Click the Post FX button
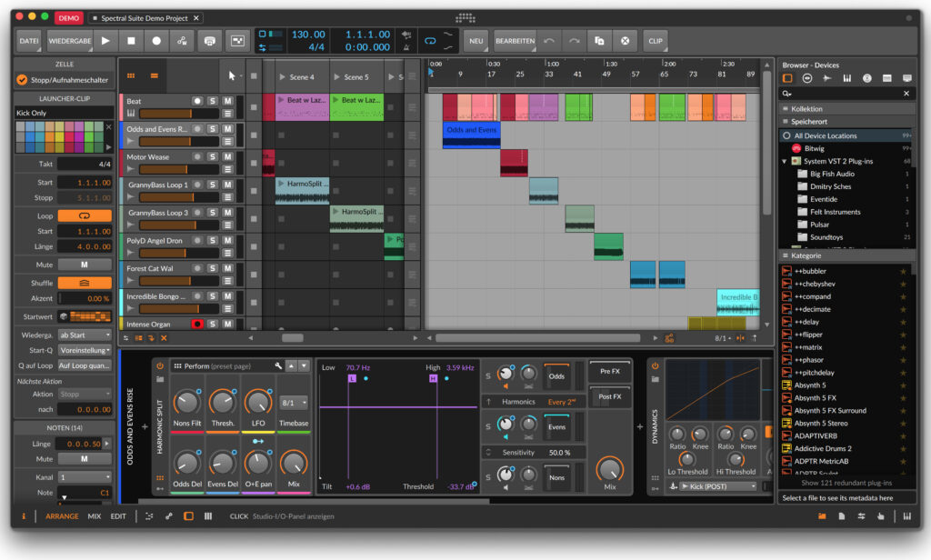 [x=610, y=396]
